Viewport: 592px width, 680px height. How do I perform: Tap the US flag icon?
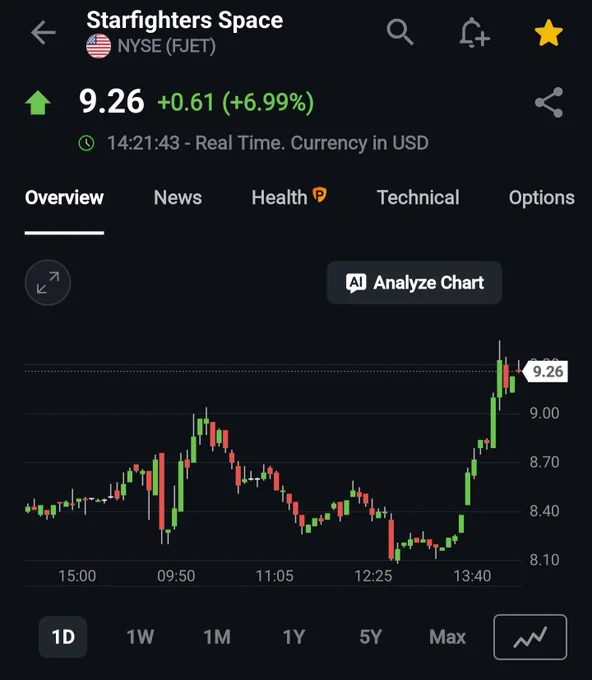click(x=98, y=46)
